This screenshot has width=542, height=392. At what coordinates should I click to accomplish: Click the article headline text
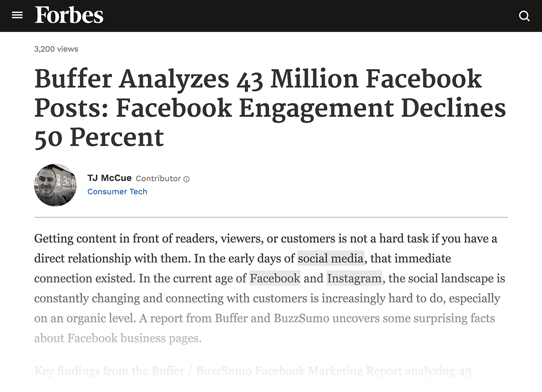(270, 108)
